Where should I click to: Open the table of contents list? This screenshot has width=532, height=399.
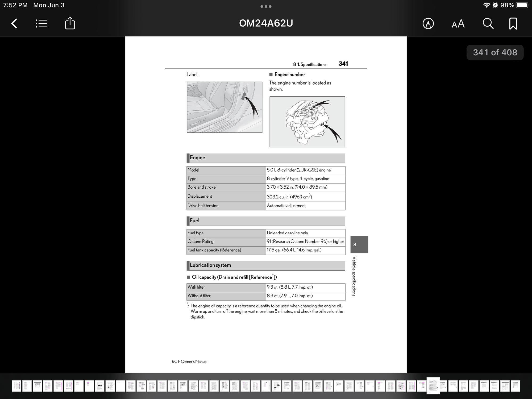[x=41, y=23]
